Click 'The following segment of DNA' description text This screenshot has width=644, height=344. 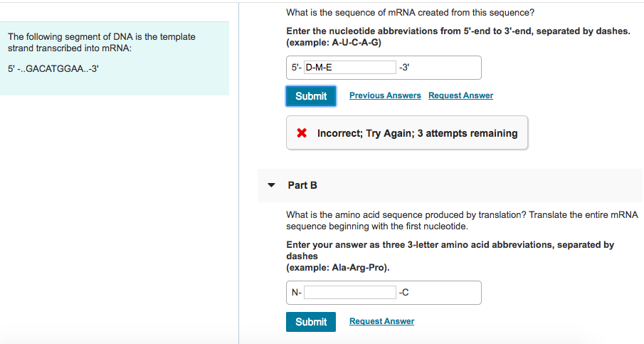pos(102,42)
